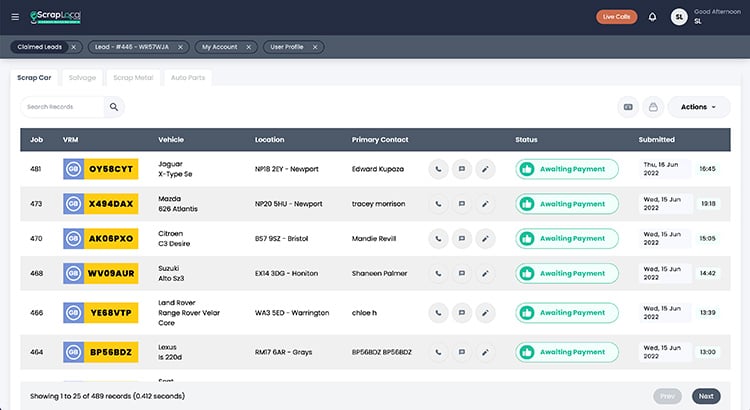Click number plate BP56BDZ
The width and height of the screenshot is (750, 410).
click(101, 352)
